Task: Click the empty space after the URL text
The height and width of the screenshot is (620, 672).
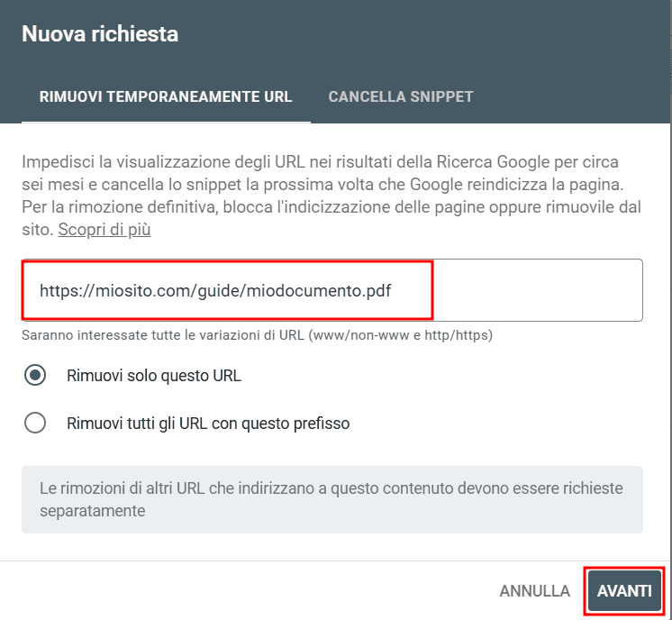Action: [540, 291]
